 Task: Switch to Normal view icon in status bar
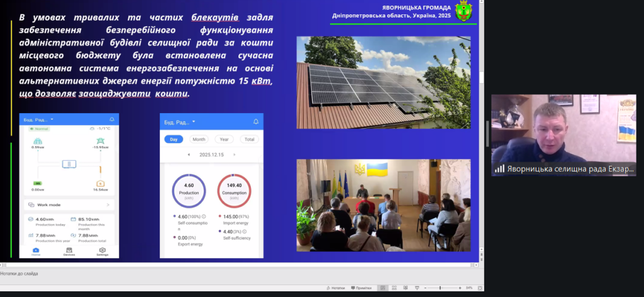383,288
